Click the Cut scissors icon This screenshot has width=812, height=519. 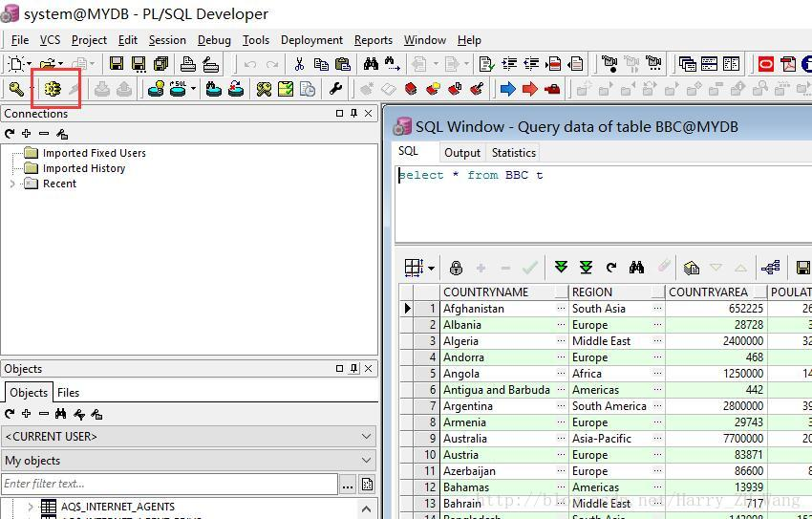pos(299,64)
